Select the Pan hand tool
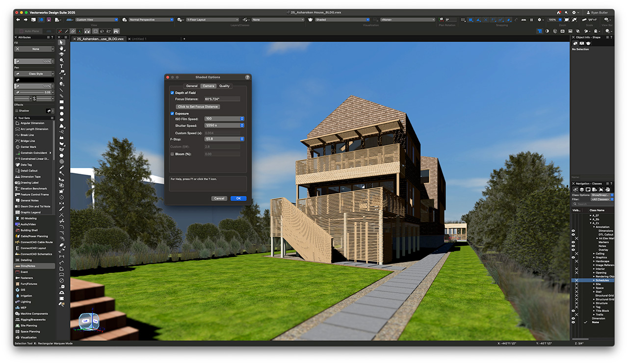The width and height of the screenshot is (628, 364). click(62, 49)
